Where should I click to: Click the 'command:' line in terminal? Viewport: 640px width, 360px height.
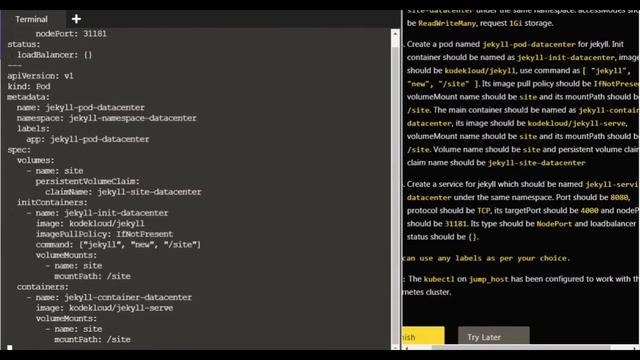click(x=118, y=244)
